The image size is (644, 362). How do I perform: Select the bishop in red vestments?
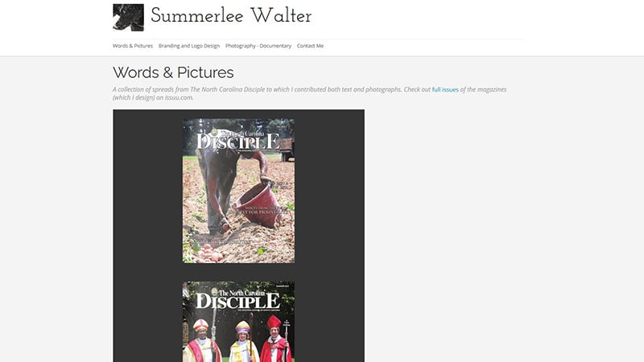click(x=275, y=339)
